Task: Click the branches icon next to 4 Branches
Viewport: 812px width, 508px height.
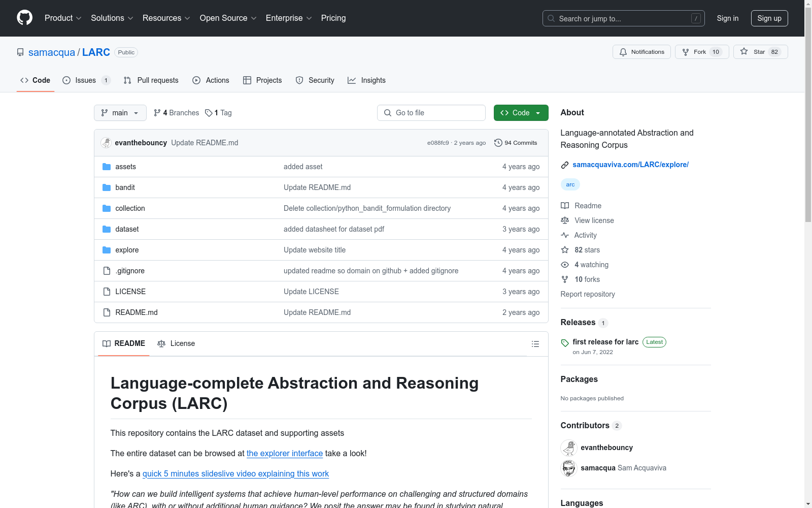Action: click(x=157, y=113)
